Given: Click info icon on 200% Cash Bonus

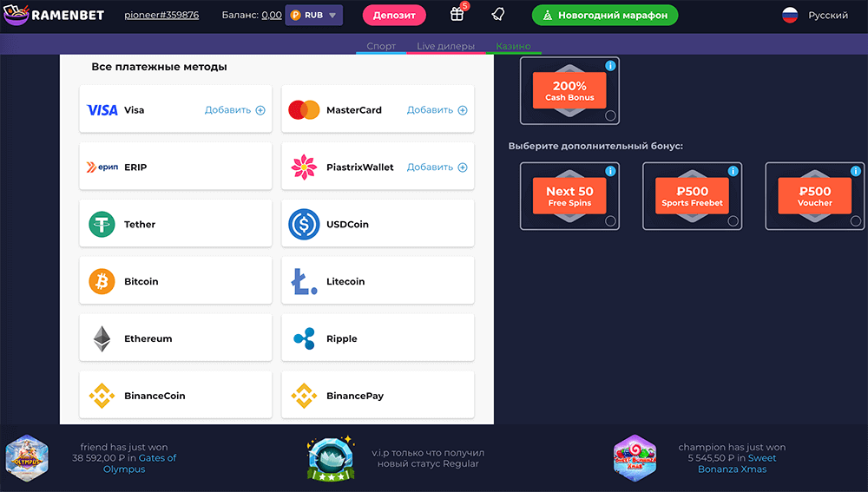Looking at the screenshot, I should tap(610, 66).
